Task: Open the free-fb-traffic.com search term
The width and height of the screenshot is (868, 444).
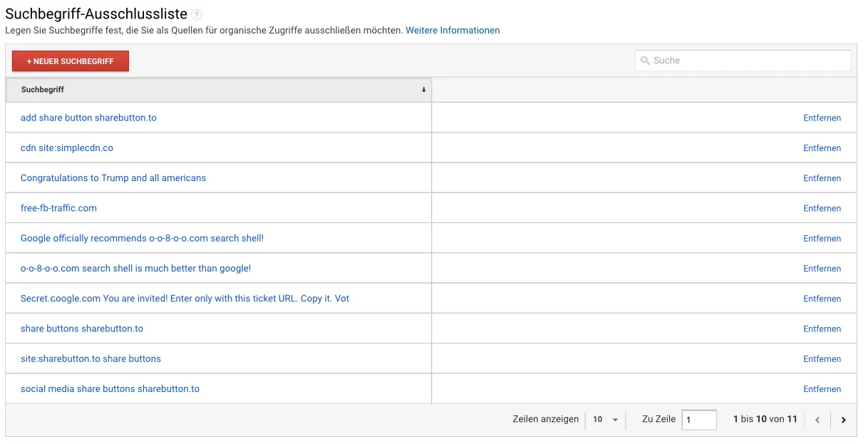Action: tap(58, 208)
